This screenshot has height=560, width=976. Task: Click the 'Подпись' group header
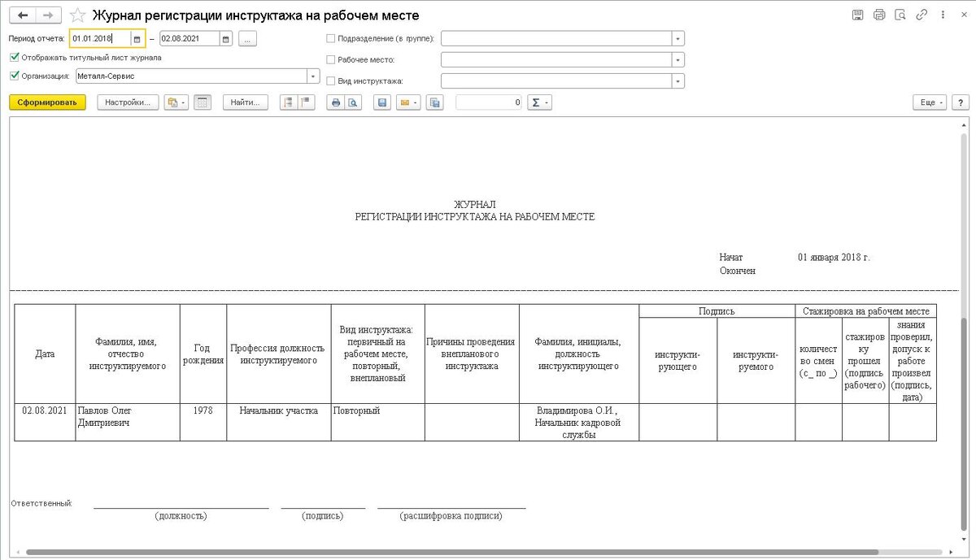click(x=717, y=310)
